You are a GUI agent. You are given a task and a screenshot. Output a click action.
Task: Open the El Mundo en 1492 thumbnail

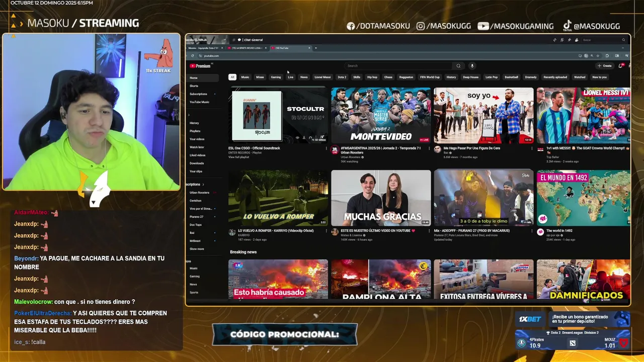pos(584,198)
